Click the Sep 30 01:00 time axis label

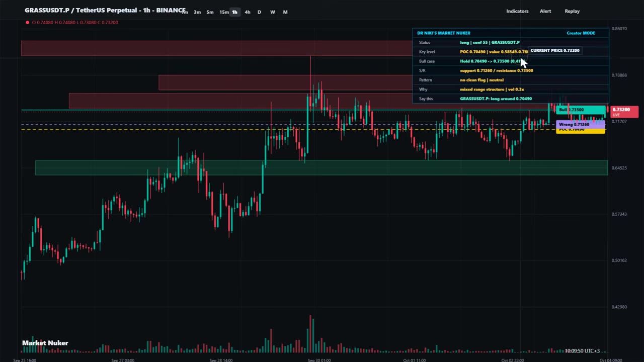[x=319, y=360]
